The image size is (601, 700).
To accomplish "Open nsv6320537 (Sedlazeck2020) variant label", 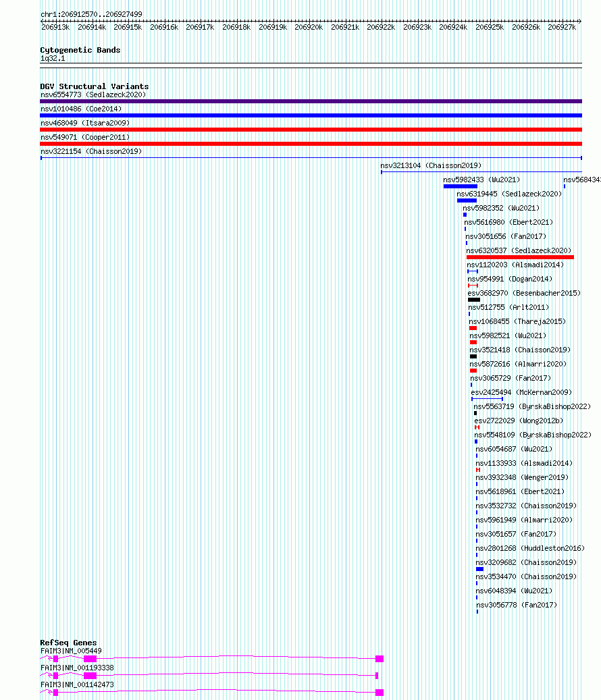I will (519, 251).
